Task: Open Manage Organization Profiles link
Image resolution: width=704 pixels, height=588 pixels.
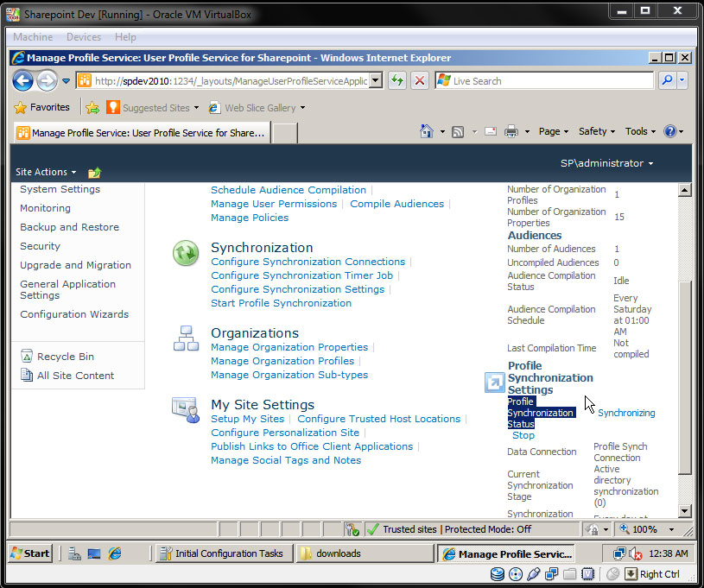Action: coord(282,361)
